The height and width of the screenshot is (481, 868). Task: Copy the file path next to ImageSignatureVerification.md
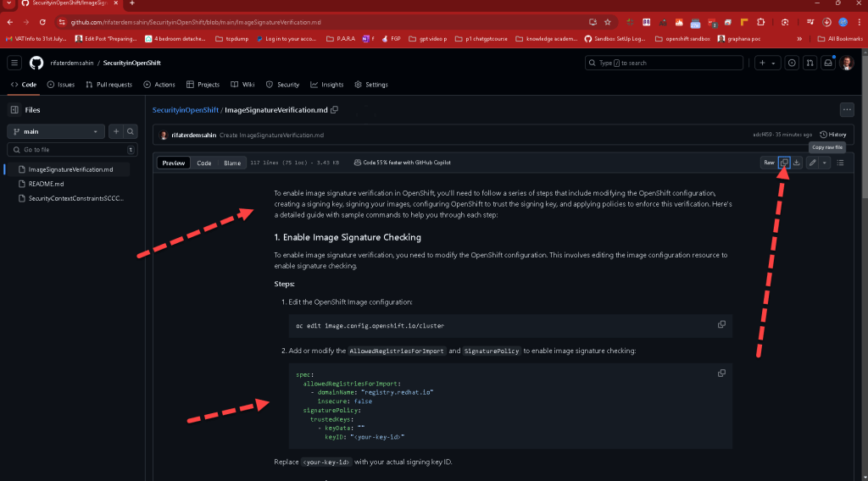pos(334,110)
